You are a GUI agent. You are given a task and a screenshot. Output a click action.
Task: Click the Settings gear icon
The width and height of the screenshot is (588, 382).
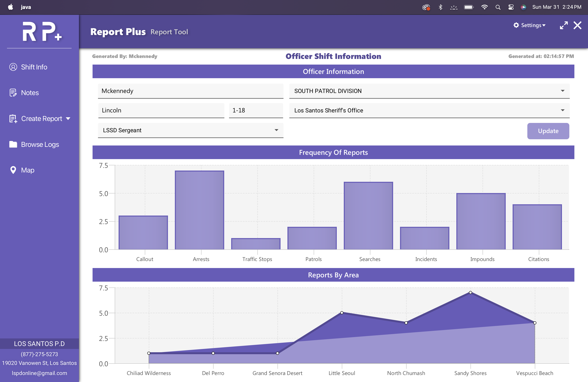point(516,25)
